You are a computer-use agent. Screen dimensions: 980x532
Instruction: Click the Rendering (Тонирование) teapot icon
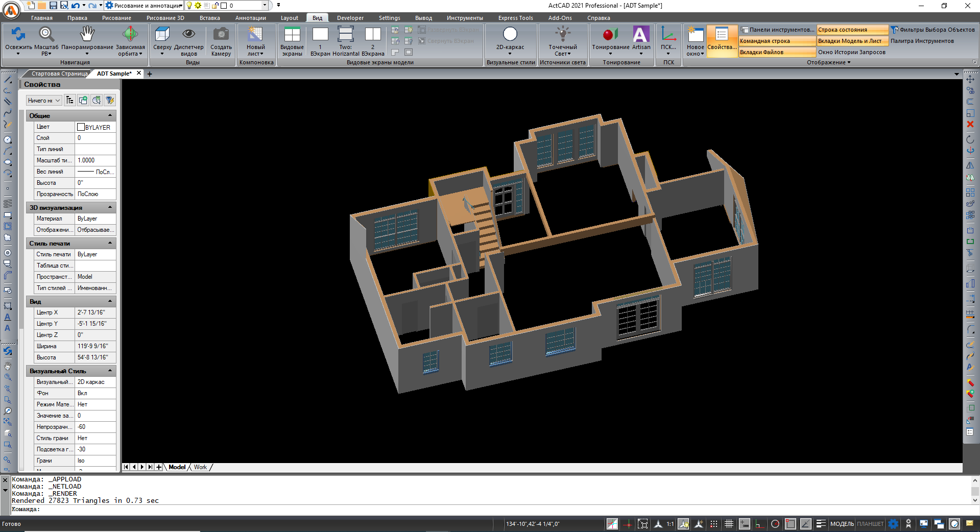[x=610, y=35]
